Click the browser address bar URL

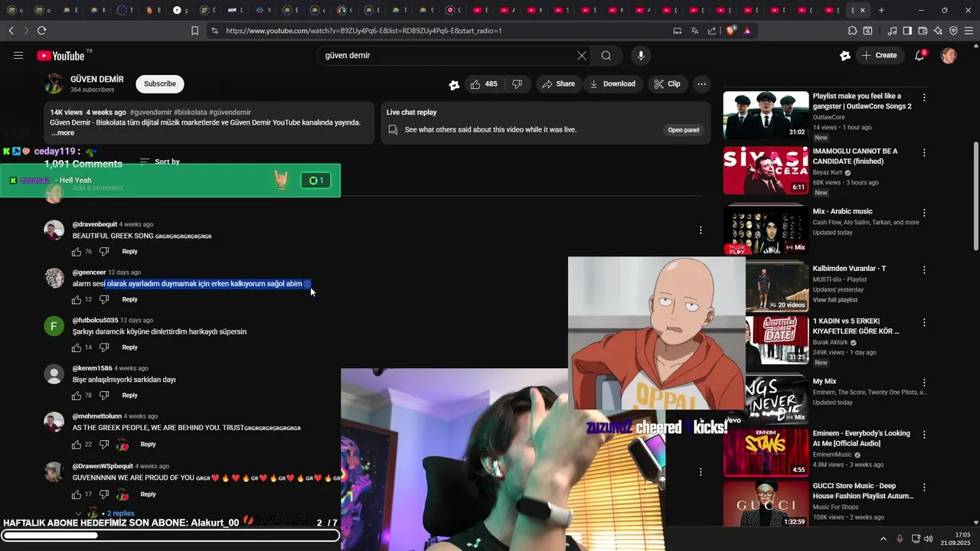coord(364,31)
